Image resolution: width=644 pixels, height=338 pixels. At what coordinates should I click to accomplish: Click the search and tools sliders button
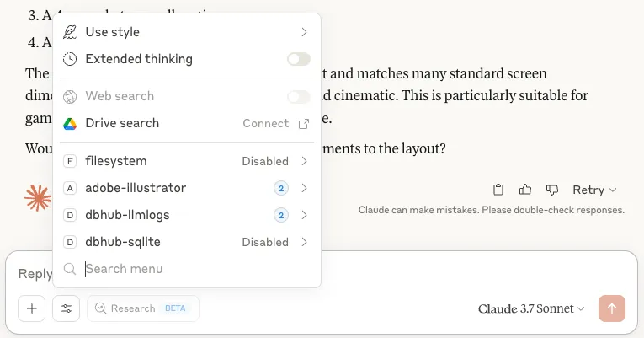[67, 308]
